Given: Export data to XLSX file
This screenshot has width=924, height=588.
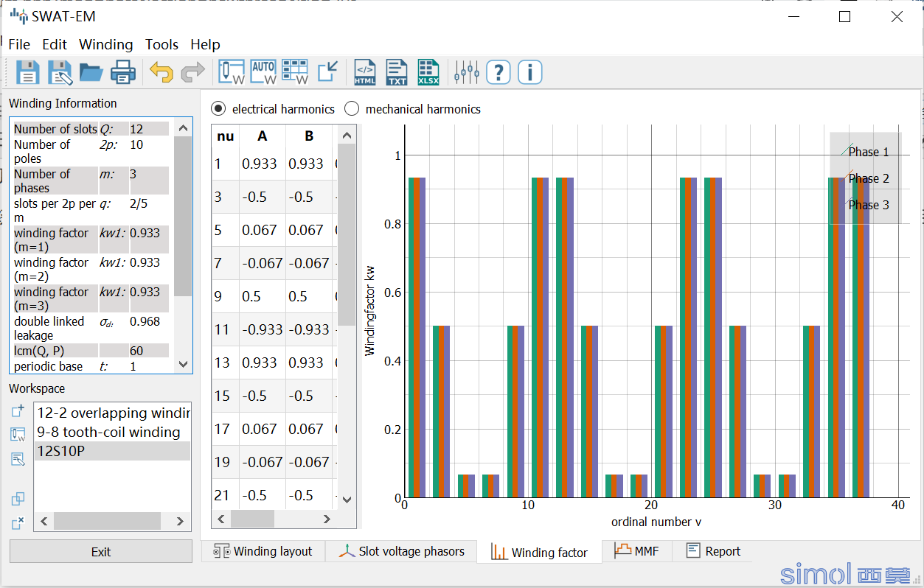Looking at the screenshot, I should [x=428, y=72].
